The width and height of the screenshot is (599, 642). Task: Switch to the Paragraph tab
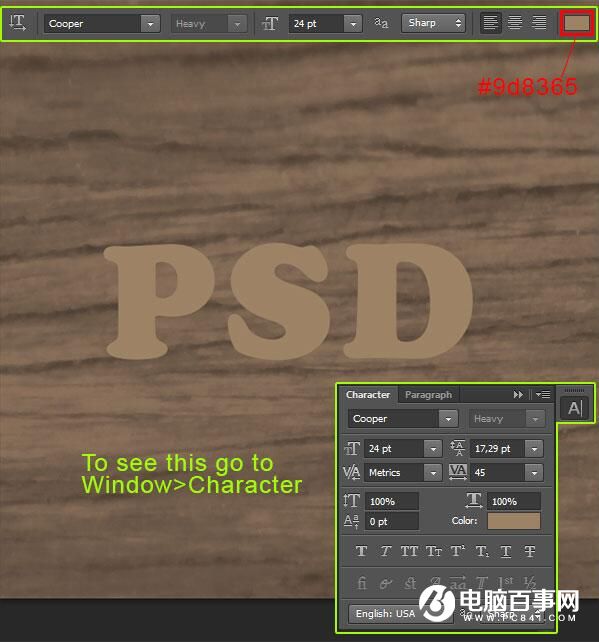point(428,395)
